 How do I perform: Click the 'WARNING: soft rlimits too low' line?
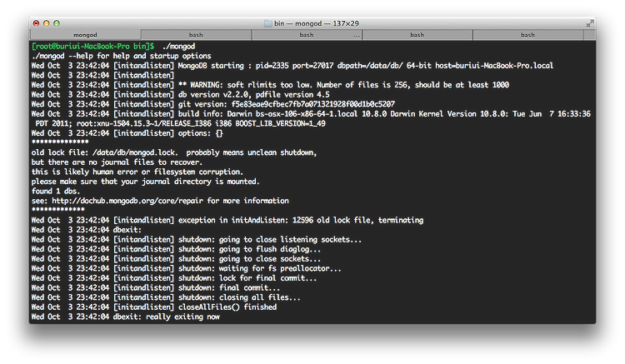click(x=270, y=85)
